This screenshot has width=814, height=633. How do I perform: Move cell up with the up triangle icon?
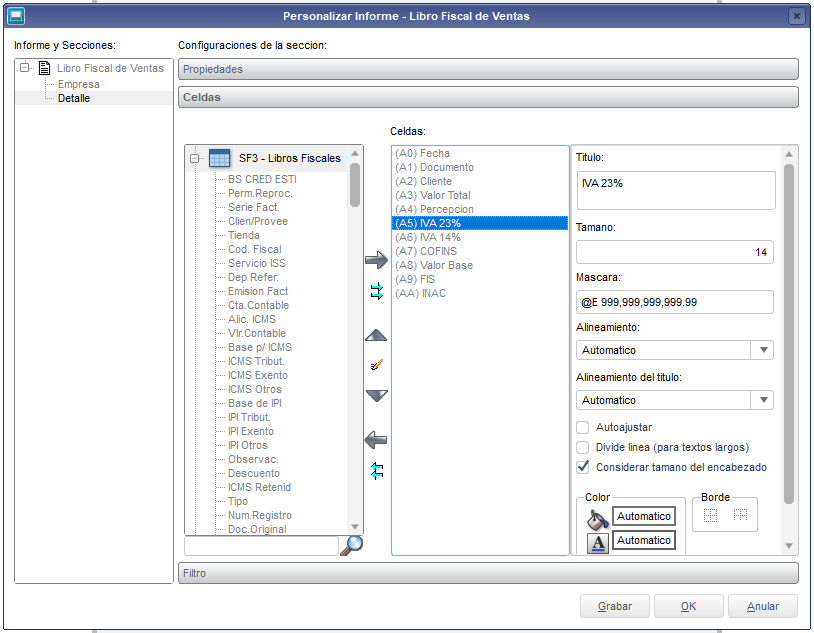tap(376, 335)
